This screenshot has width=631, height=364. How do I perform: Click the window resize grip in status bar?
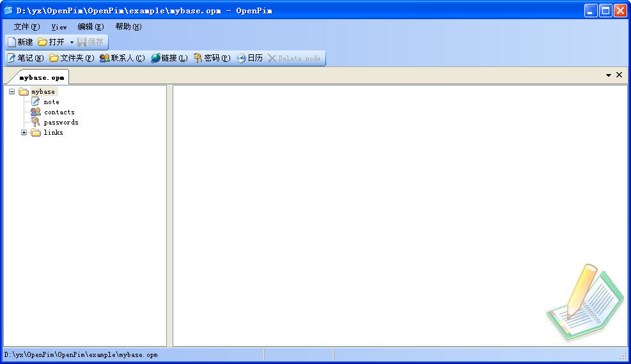coord(624,356)
